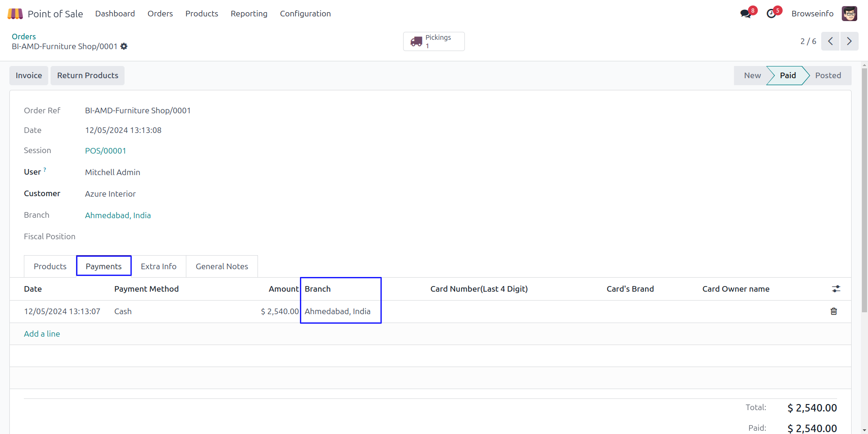This screenshot has width=868, height=434.
Task: Open the conversations chat icon
Action: (x=745, y=14)
